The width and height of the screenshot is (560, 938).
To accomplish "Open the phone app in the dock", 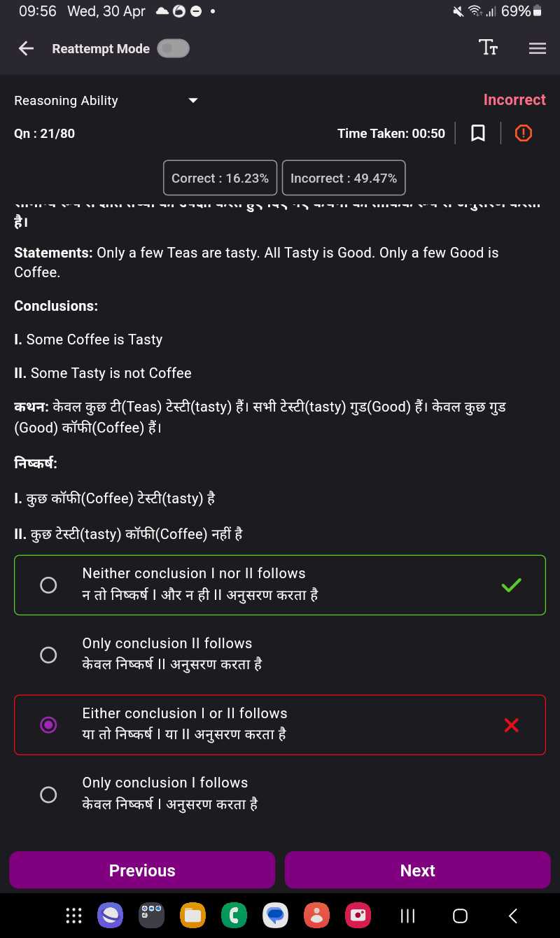I will point(234,915).
